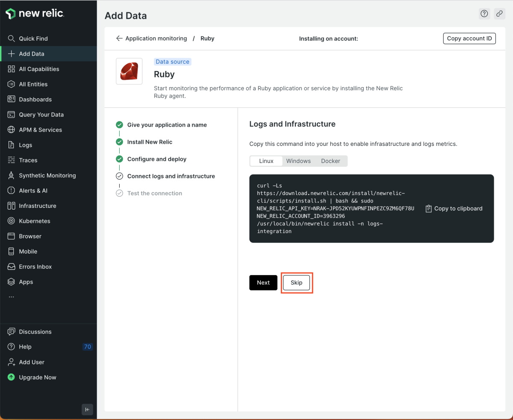
Task: Switch to the Windows platform option
Action: pos(298,161)
